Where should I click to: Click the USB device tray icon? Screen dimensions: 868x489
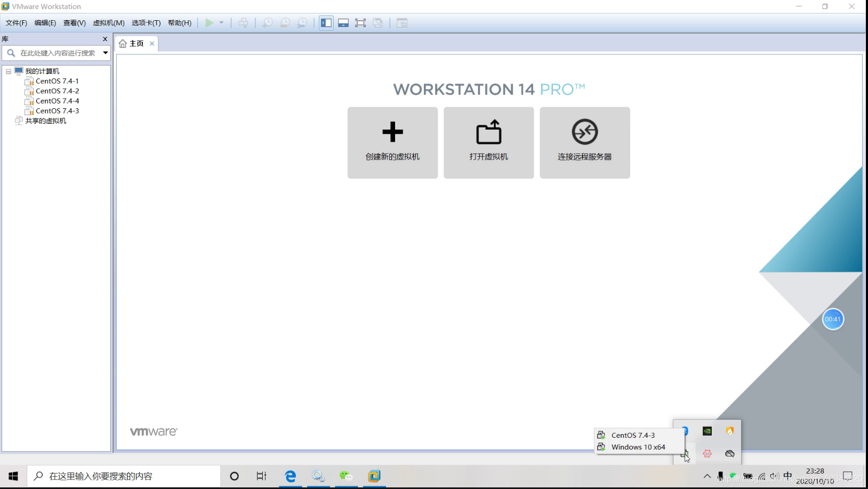pyautogui.click(x=720, y=476)
